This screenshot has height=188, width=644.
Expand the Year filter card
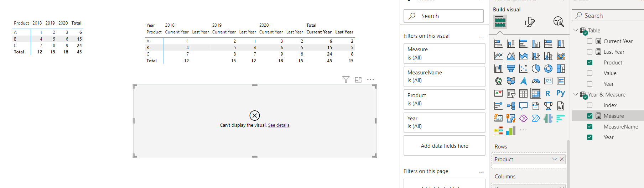[444, 122]
